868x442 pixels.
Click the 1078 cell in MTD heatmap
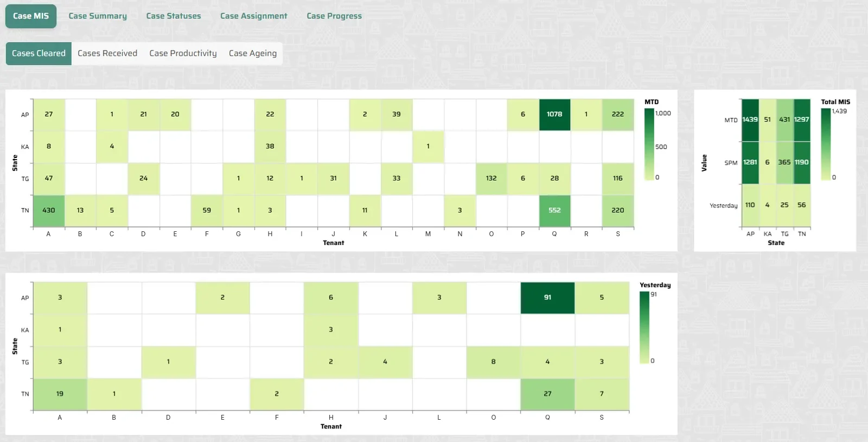tap(554, 115)
